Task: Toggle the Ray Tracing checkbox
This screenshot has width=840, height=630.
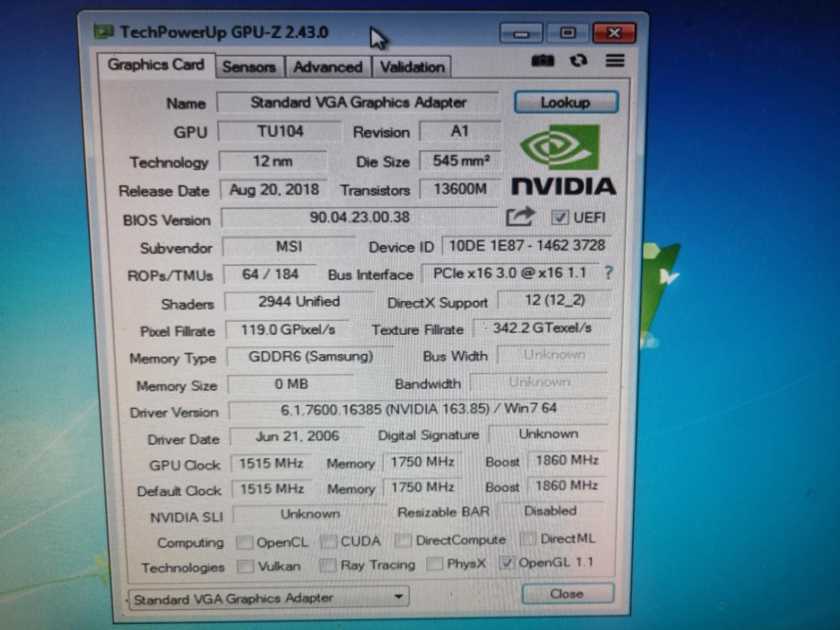Action: tap(328, 565)
